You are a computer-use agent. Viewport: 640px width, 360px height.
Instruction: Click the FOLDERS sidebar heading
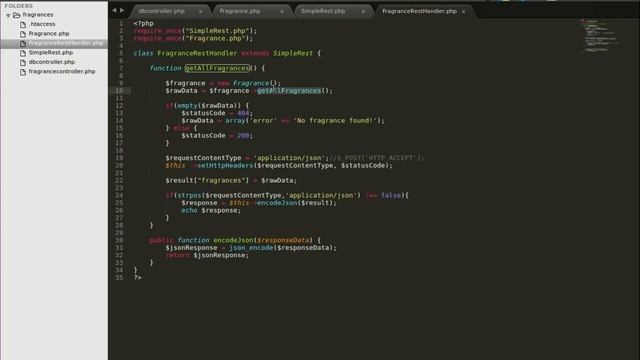(x=18, y=6)
